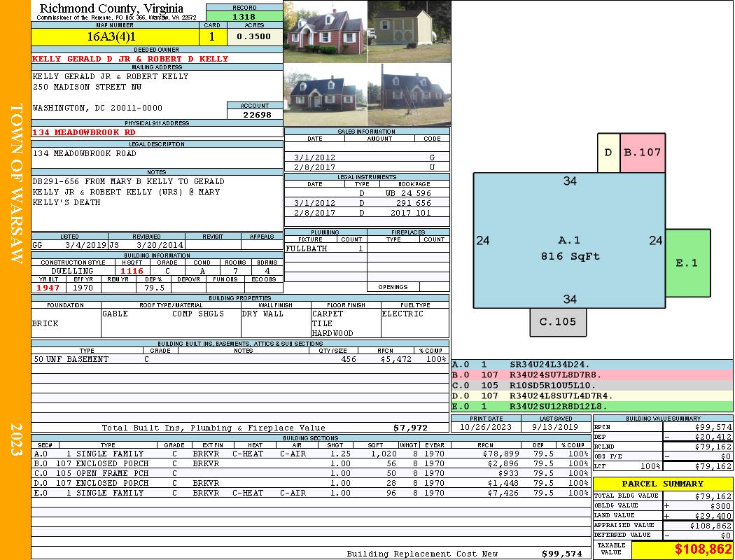Screen dimensions: 735x560
Task: Click Richmond County, Virginia title
Action: tap(111, 8)
